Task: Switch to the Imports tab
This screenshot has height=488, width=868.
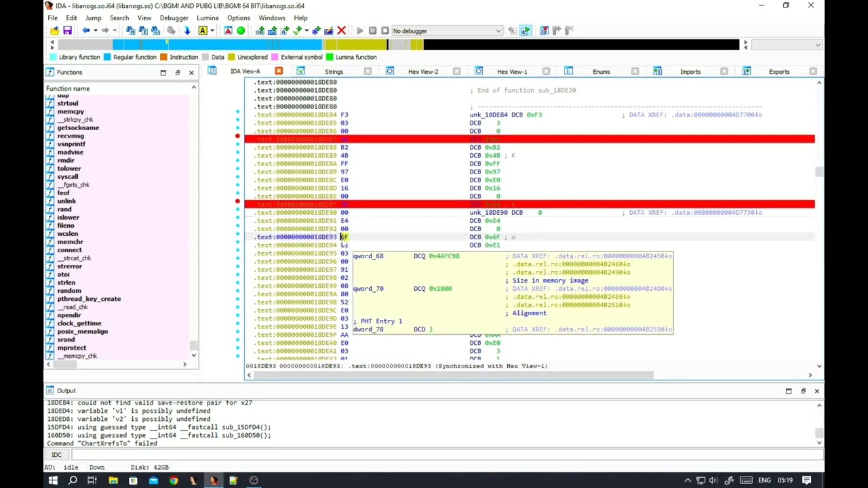Action: click(690, 72)
